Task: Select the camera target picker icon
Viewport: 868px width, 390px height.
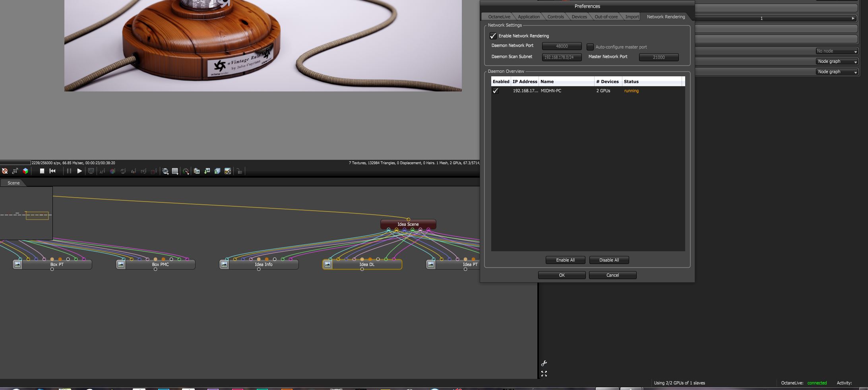Action: point(144,171)
